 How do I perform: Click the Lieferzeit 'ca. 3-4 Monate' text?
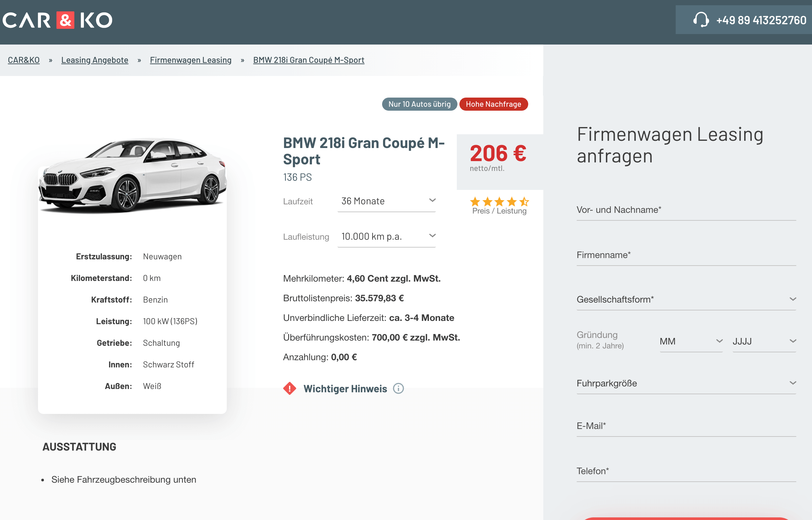(x=421, y=318)
